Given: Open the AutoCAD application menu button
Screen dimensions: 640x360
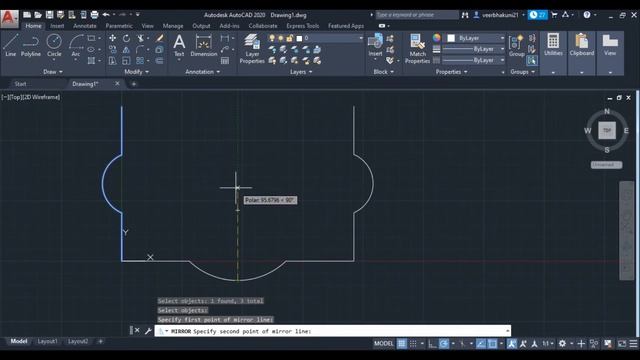Looking at the screenshot, I should 9,18.
